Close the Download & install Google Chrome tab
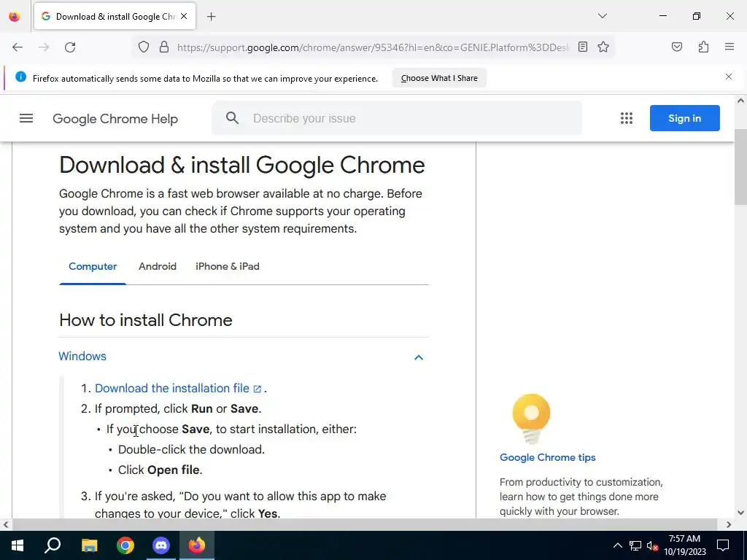 point(184,16)
